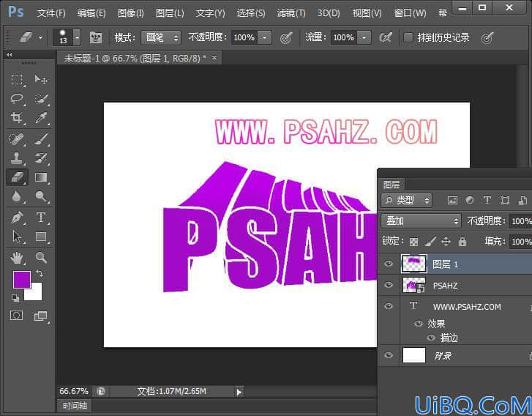532x416 pixels.
Task: Filter layers by pixel layer icon
Action: pos(452,201)
